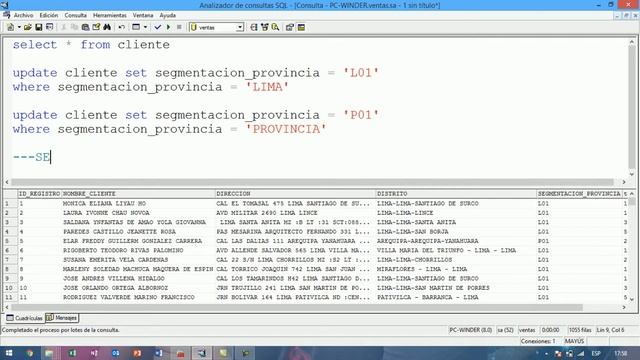Click the Copy icon in the toolbar

pyautogui.click(x=74, y=27)
